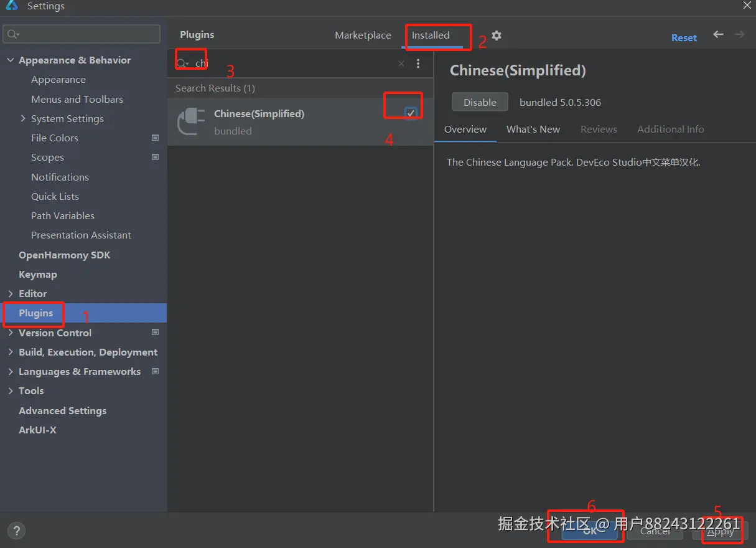
Task: Click the OK button
Action: [590, 531]
